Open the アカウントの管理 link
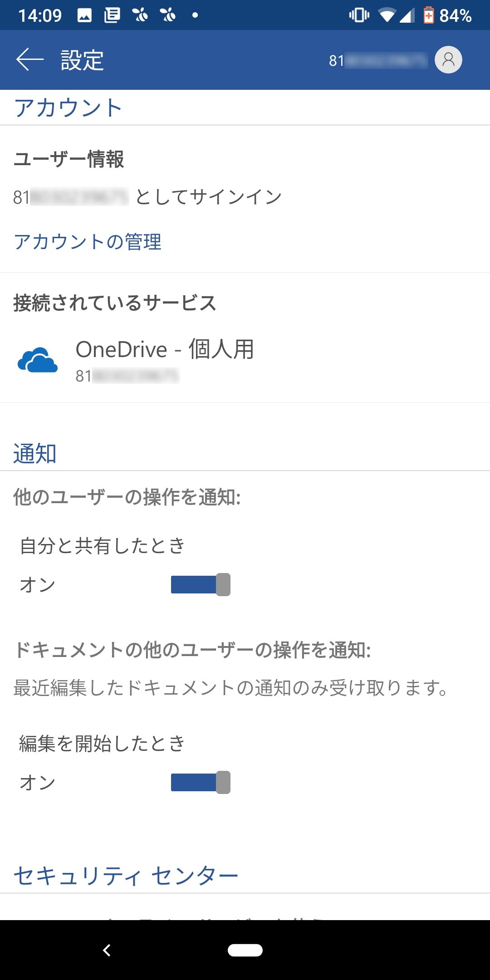 [88, 243]
